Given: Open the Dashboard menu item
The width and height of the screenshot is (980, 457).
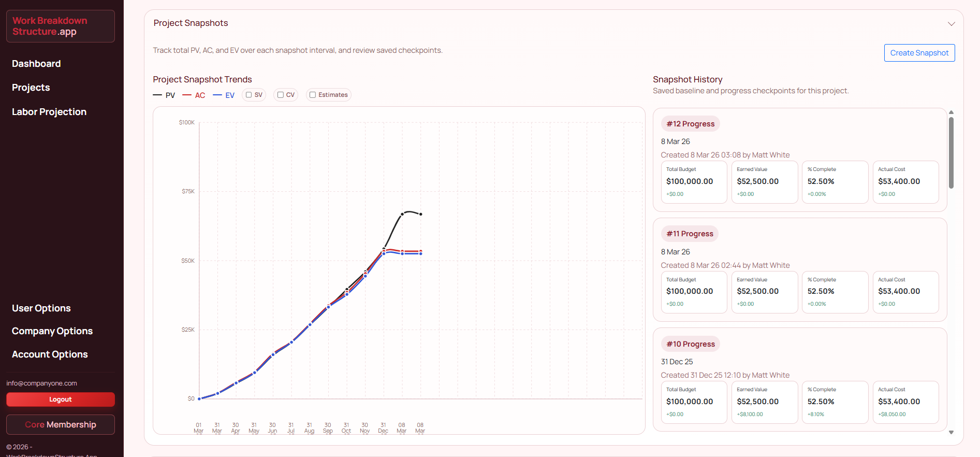Looking at the screenshot, I should pos(36,64).
